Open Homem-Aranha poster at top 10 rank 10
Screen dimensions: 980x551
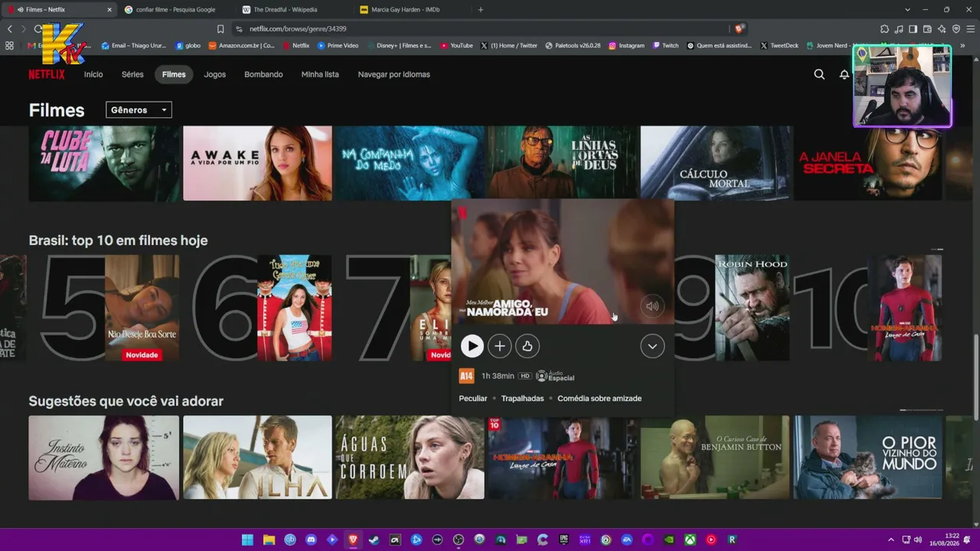pos(904,308)
